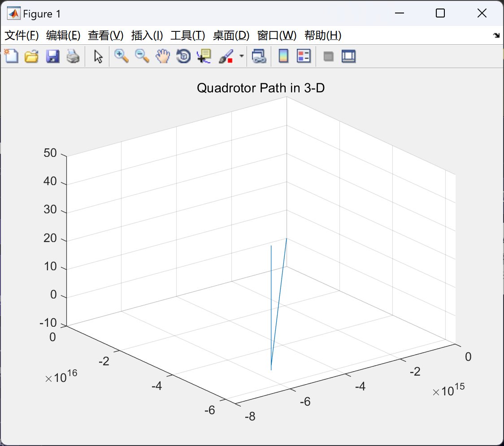Open the 插入(I) menu

click(147, 35)
